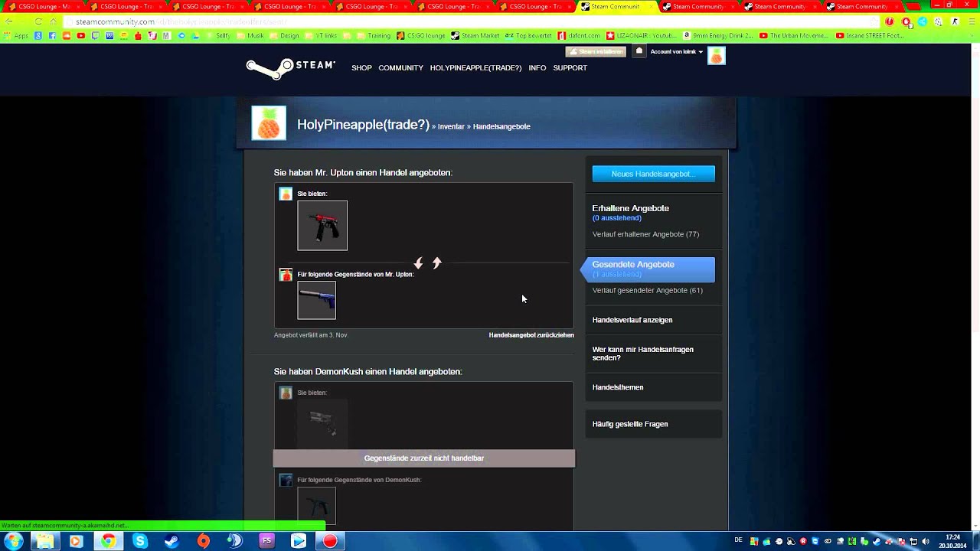Click DE language indicator in taskbar
The height and width of the screenshot is (551, 980).
[x=738, y=540]
